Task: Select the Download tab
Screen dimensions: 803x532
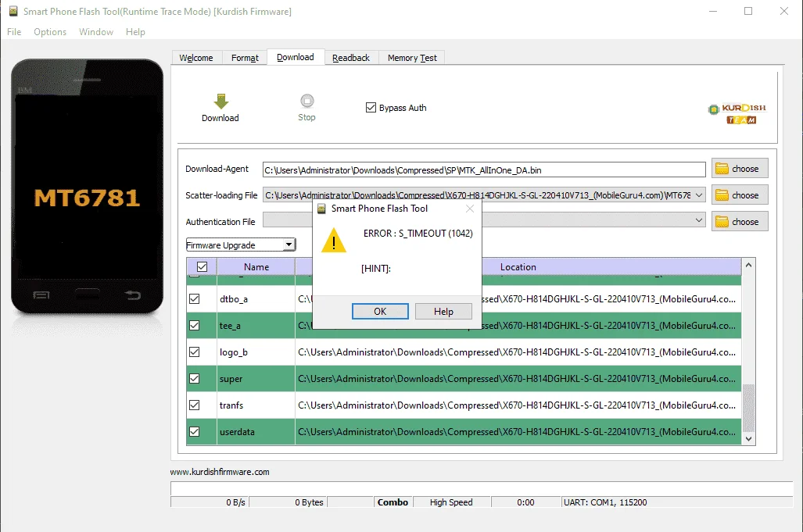Action: click(296, 57)
